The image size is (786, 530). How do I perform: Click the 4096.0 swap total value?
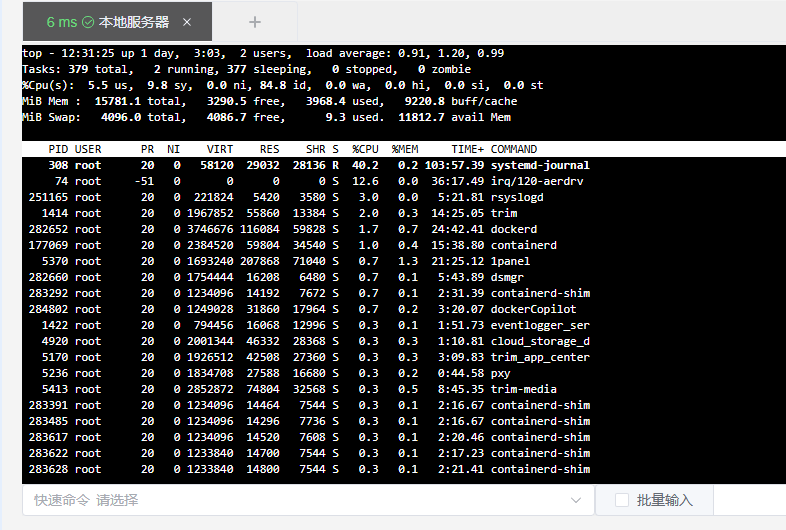coord(121,117)
